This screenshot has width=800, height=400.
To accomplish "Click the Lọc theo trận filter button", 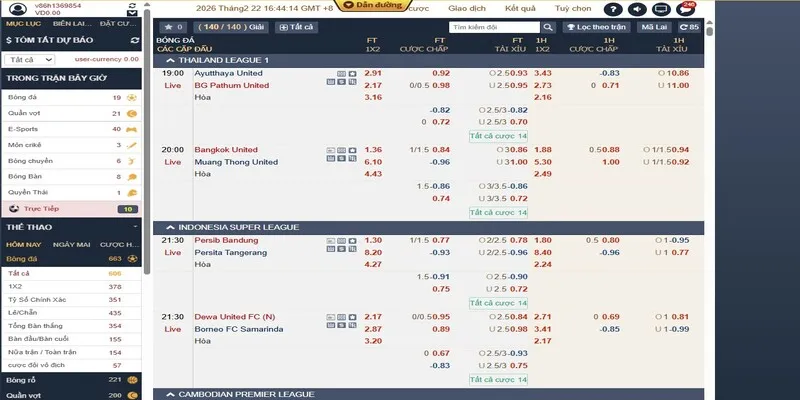I will [594, 27].
